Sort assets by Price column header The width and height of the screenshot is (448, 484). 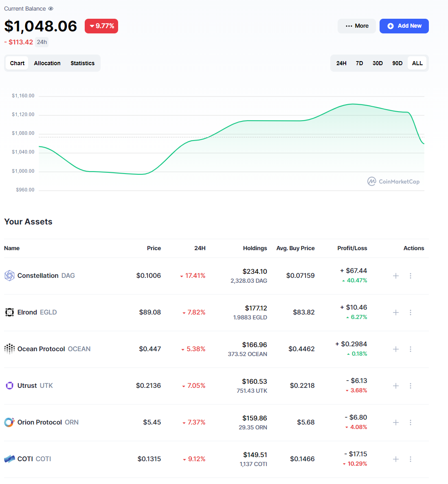point(154,248)
